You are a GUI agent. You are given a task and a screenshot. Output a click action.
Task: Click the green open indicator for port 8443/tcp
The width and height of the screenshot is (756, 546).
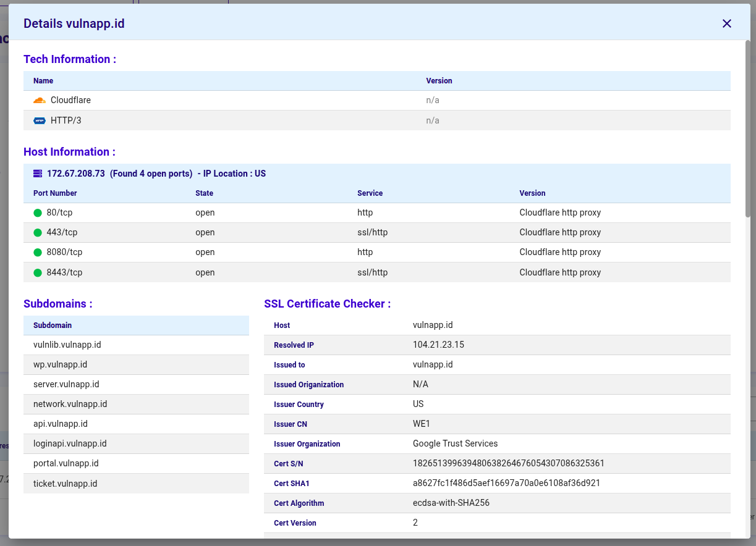point(38,272)
